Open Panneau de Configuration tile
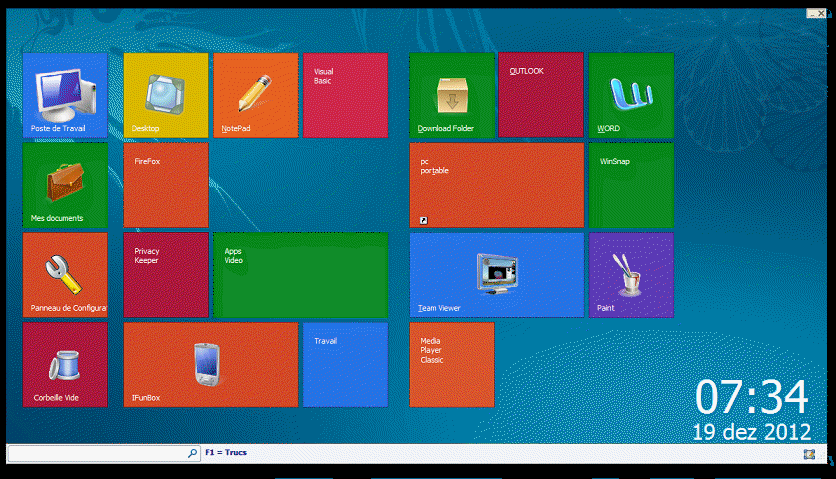 (65, 275)
